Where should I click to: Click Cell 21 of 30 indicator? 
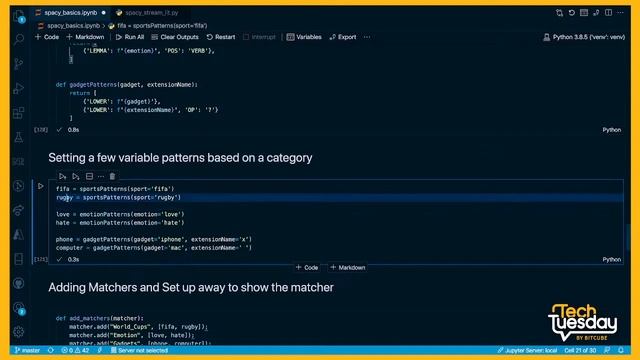click(x=580, y=350)
